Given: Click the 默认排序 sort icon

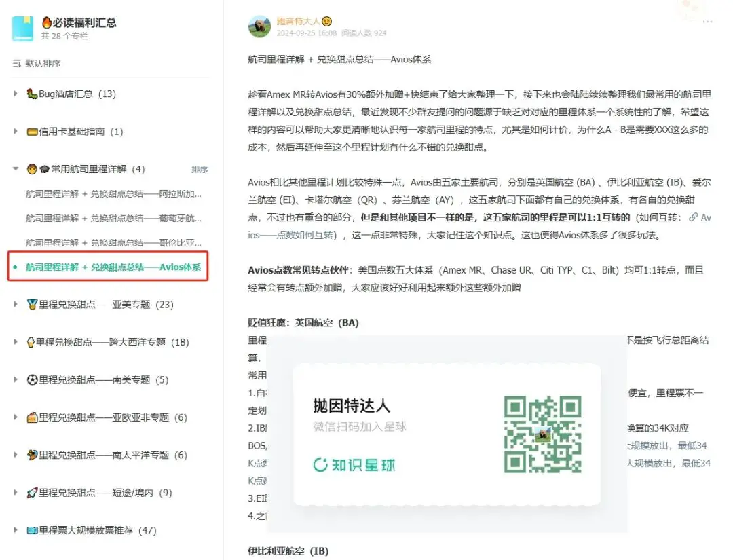Looking at the screenshot, I should [x=17, y=64].
